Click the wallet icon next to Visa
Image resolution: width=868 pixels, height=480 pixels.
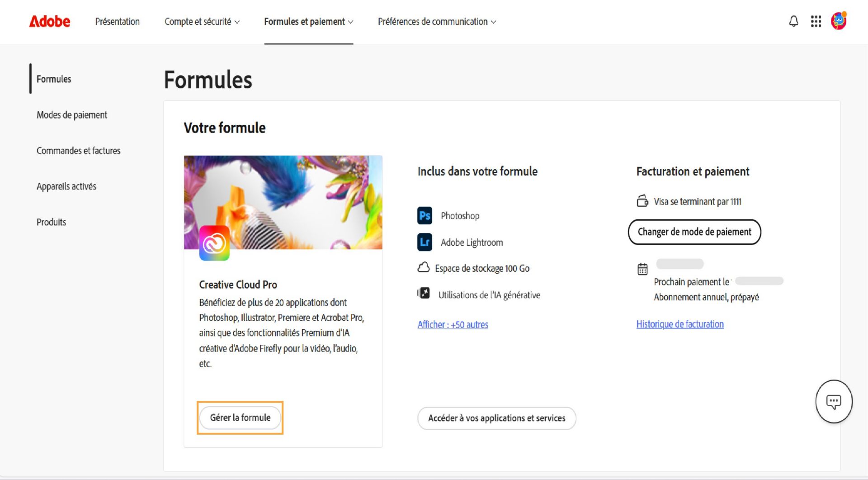[642, 201]
